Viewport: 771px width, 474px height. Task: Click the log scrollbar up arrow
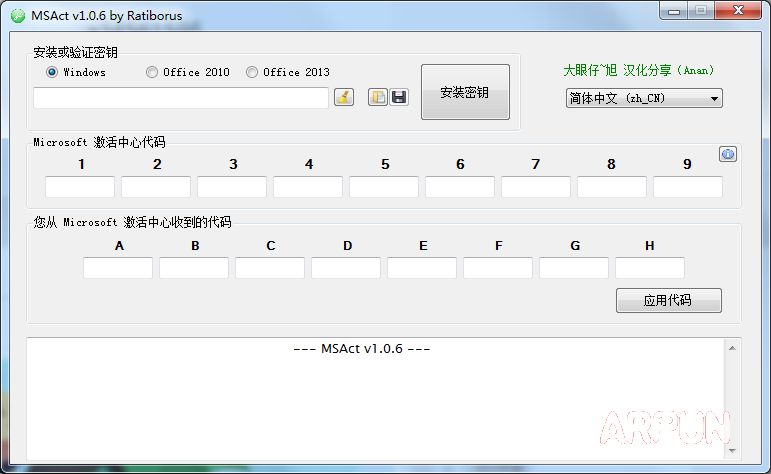coord(732,348)
